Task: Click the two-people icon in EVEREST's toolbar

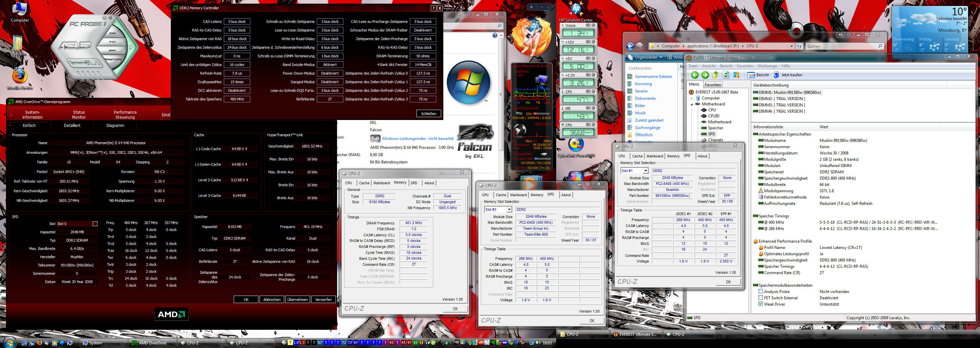Action: click(736, 75)
